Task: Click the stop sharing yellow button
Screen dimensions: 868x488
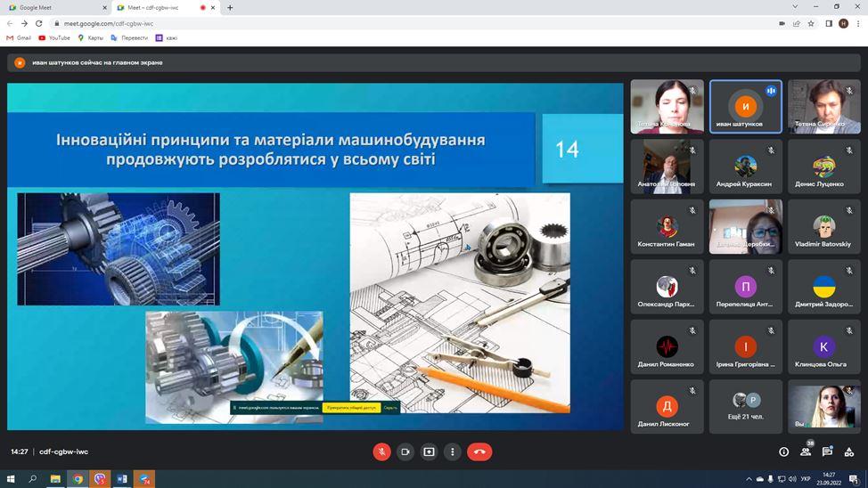Action: click(x=351, y=408)
